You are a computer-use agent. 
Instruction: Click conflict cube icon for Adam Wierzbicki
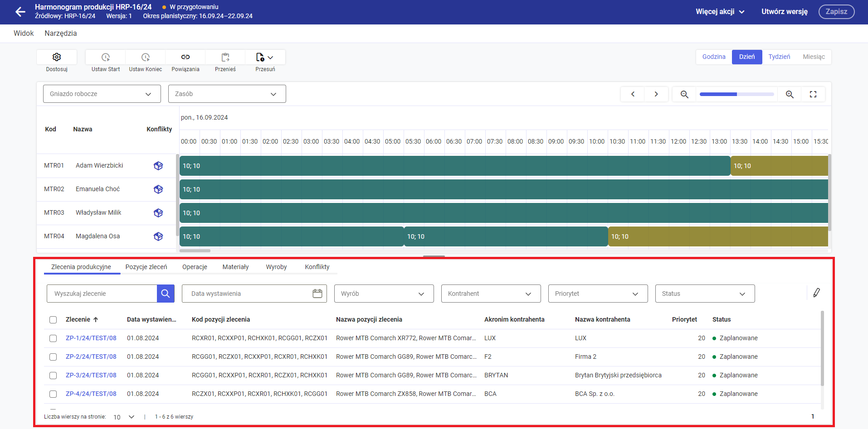point(158,166)
